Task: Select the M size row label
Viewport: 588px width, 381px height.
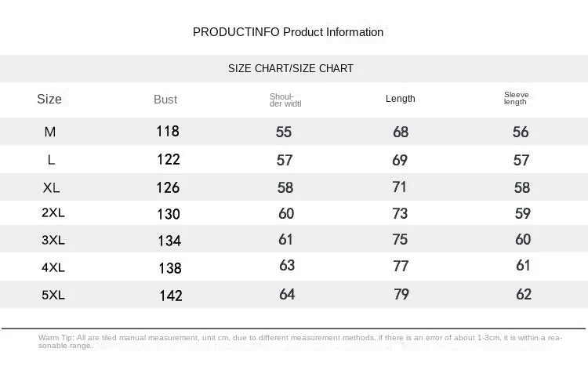Action: [x=50, y=132]
